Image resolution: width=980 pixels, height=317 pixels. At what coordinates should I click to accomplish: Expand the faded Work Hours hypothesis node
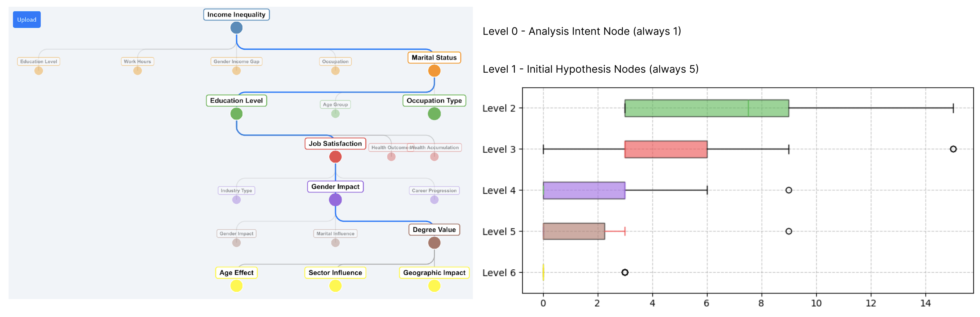137,71
